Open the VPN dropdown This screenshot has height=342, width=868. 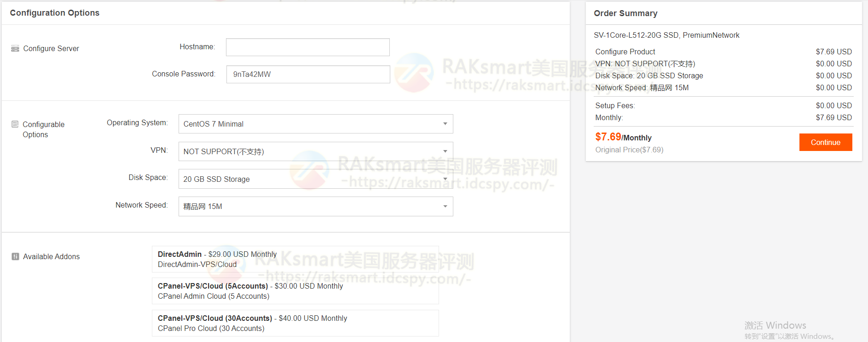(316, 151)
